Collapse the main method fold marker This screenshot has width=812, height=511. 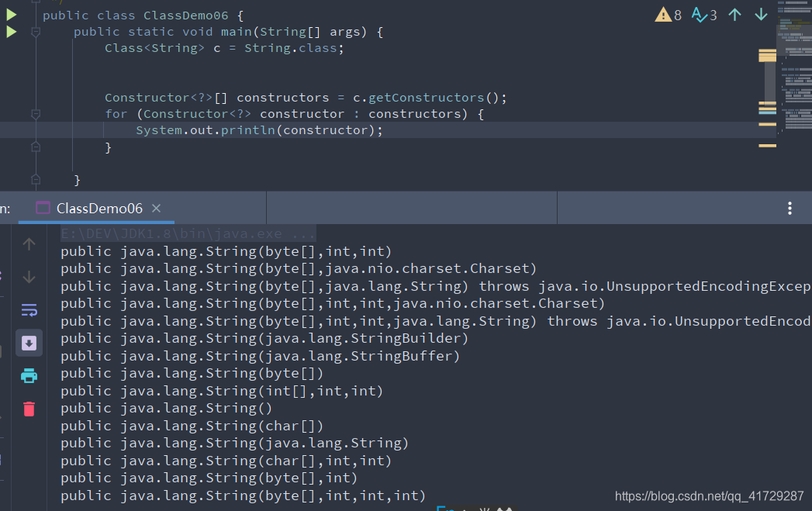[x=36, y=32]
